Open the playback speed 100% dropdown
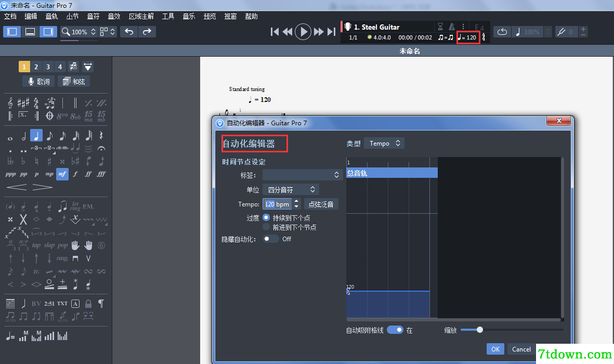This screenshot has width=614, height=364. pos(532,32)
